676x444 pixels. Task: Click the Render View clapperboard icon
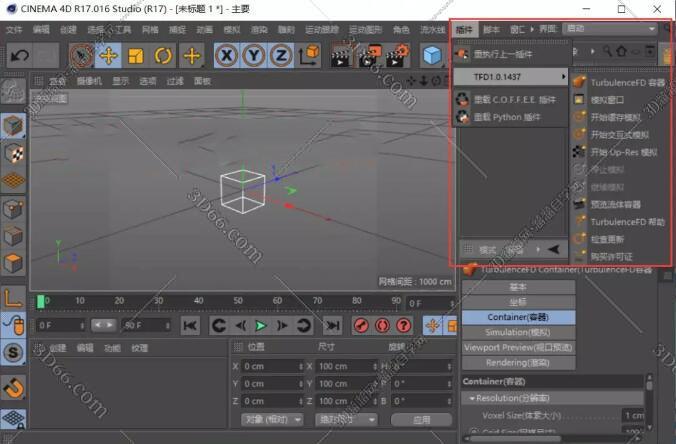(x=340, y=56)
